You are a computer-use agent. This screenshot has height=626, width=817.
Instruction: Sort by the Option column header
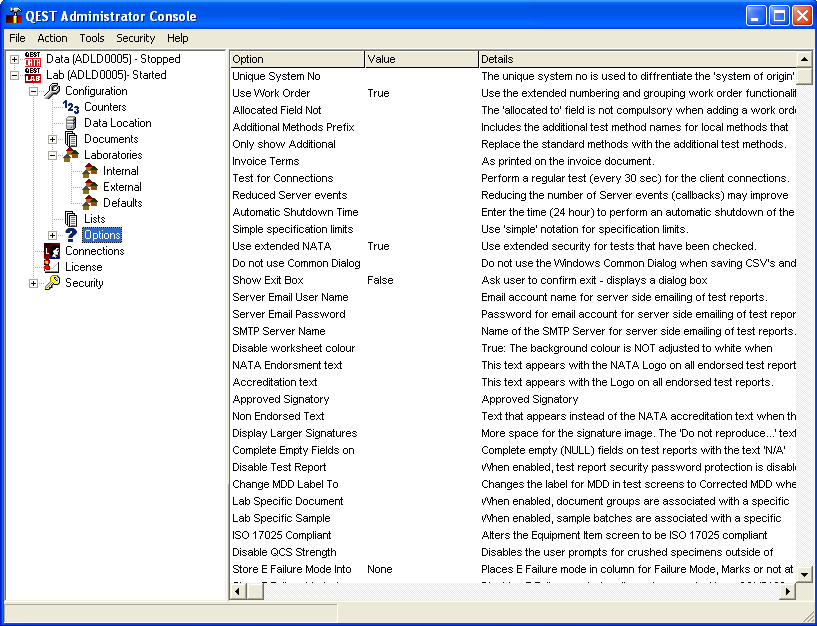coord(296,59)
